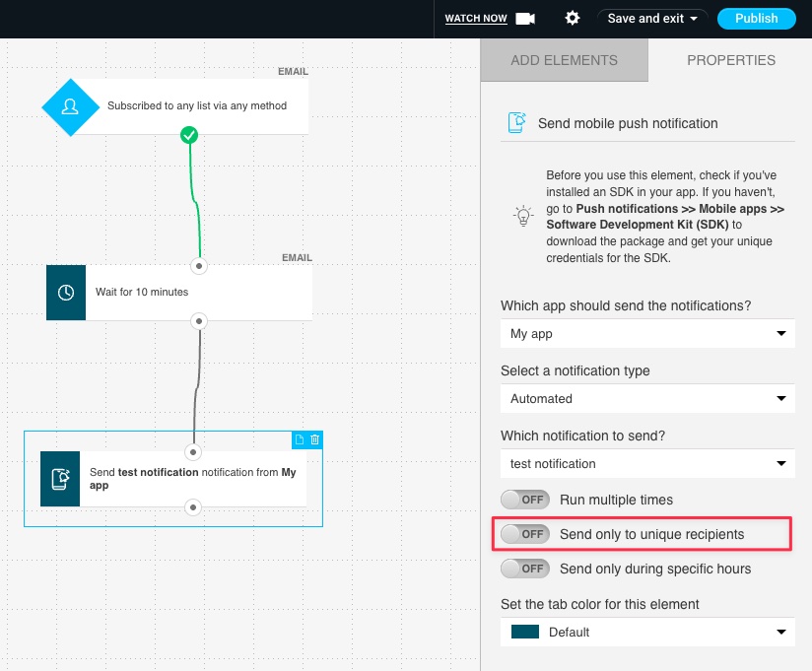Enable Send only during specific hours

pos(526,569)
